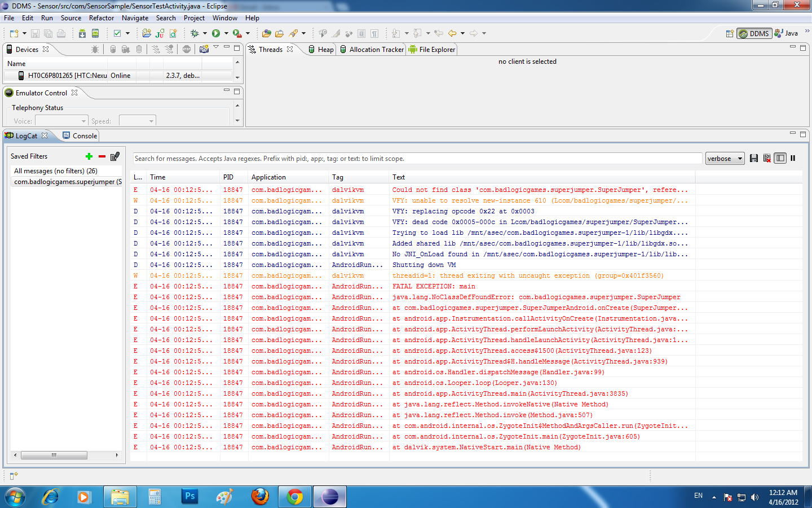
Task: Select the DDMS perspective button
Action: [754, 33]
